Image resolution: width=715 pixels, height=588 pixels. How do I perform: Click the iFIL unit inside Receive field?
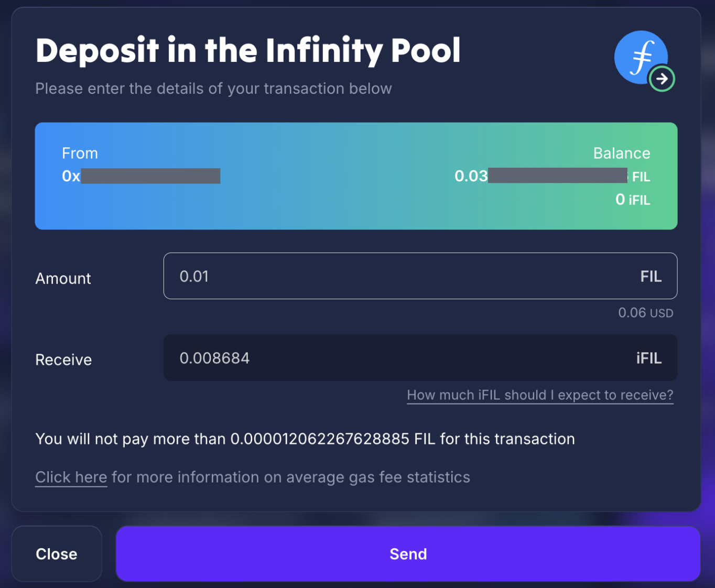coord(649,358)
